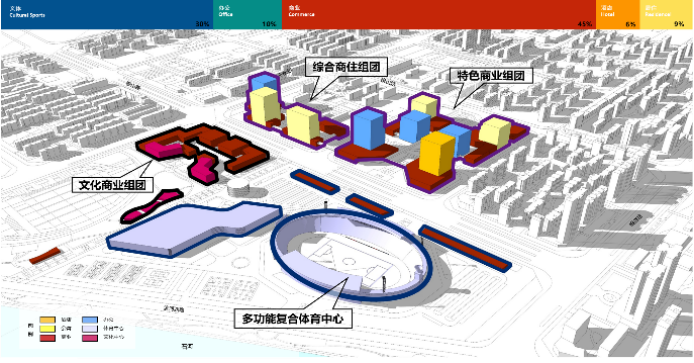Click the magenta swatch in the legend
Screen dimensions: 694x363
(90, 338)
